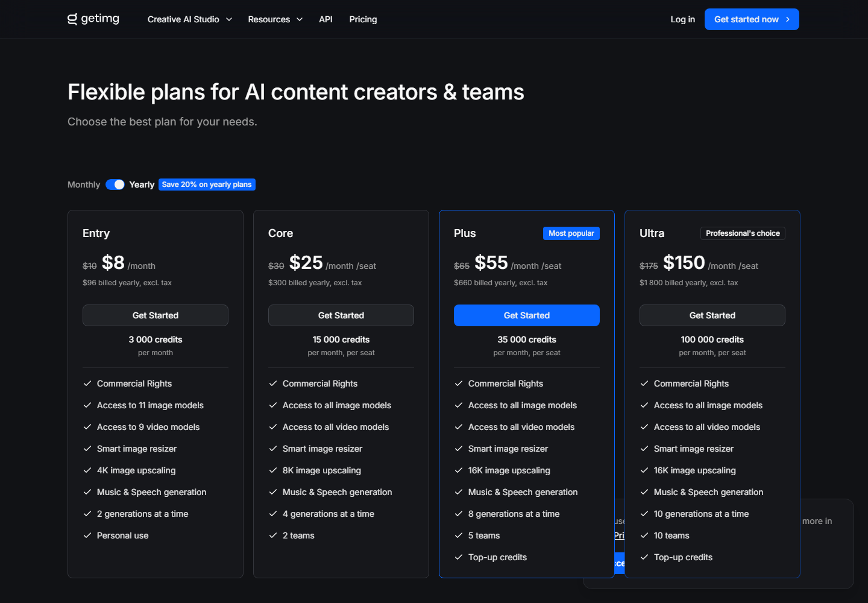Click Core plan Commercial Rights checkmark

[x=273, y=384]
